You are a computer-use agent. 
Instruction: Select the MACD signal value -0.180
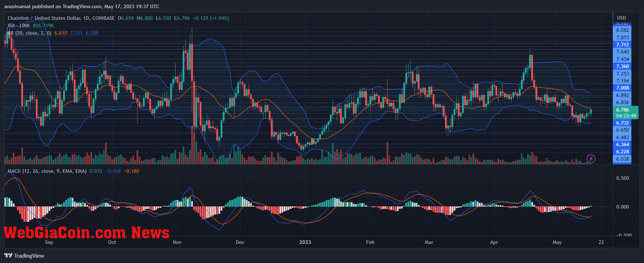tap(131, 171)
